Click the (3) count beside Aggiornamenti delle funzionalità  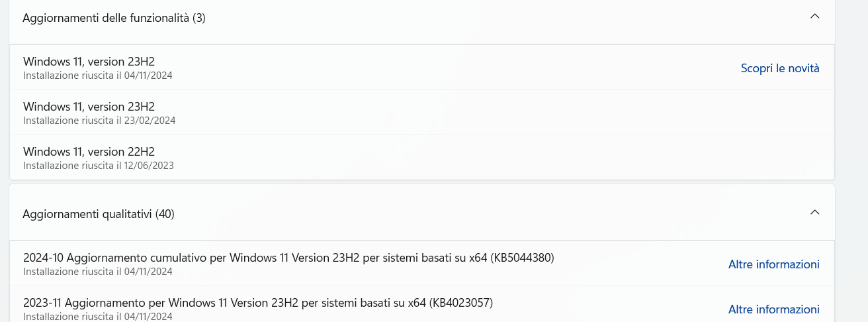point(199,18)
